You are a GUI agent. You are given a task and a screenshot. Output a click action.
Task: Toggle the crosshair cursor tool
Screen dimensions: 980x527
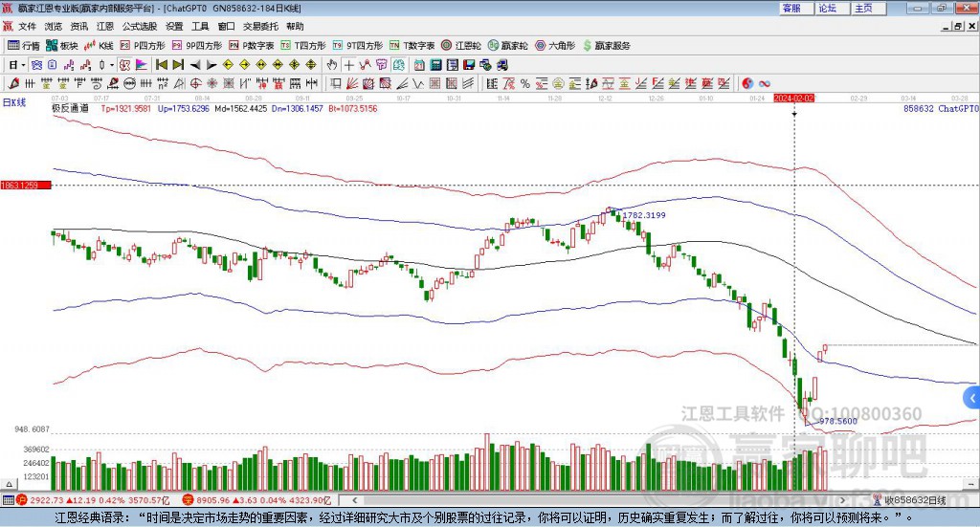(x=348, y=65)
